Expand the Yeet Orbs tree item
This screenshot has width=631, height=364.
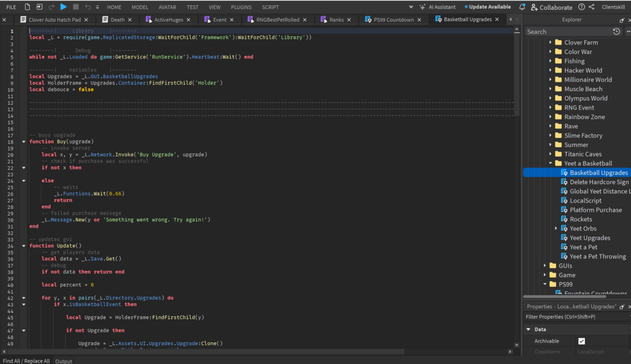pyautogui.click(x=556, y=229)
